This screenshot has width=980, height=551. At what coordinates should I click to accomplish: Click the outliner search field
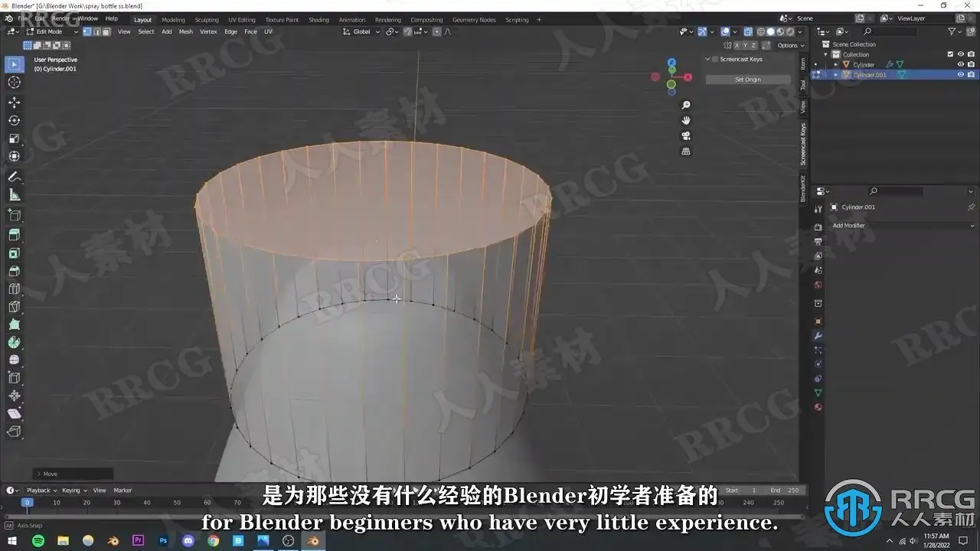(888, 31)
